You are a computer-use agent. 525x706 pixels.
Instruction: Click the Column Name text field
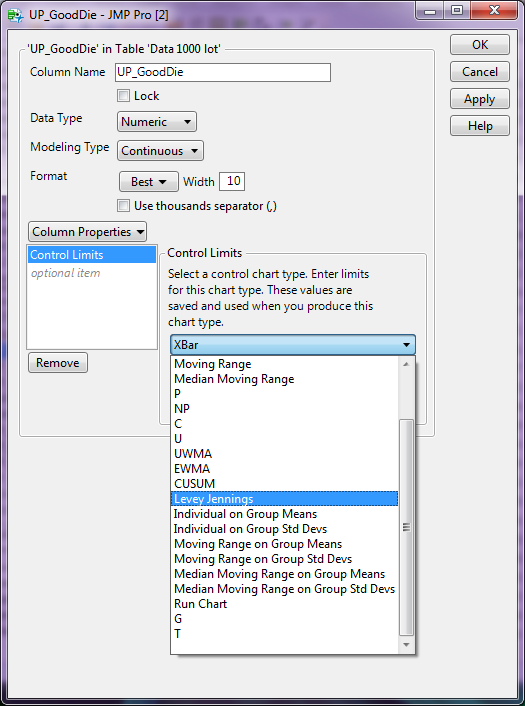pyautogui.click(x=223, y=72)
